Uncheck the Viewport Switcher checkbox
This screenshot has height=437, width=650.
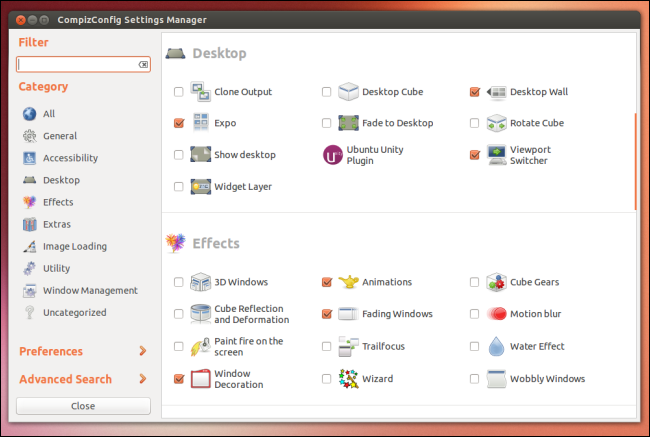coord(475,155)
